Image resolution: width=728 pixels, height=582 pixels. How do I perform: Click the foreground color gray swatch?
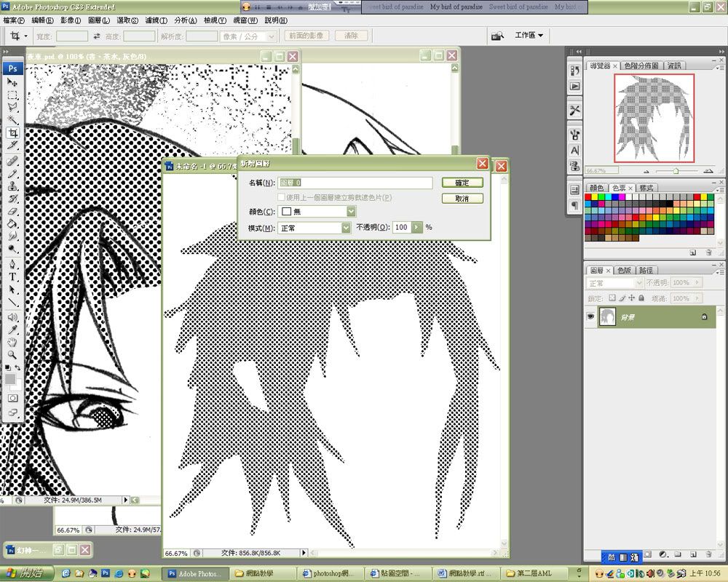tap(10, 379)
